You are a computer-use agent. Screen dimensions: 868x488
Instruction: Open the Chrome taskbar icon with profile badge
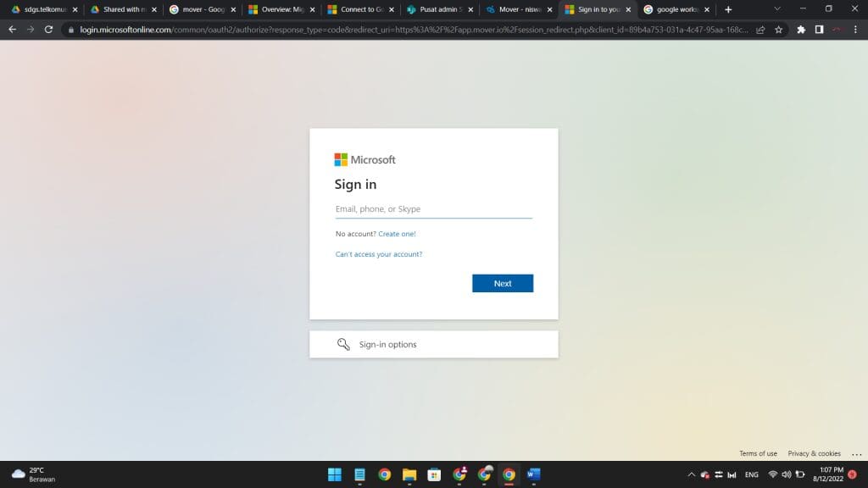459,474
